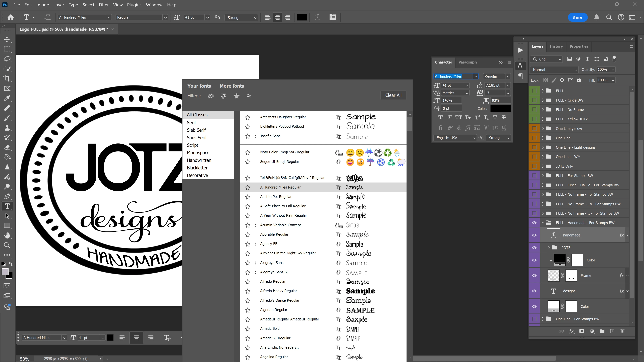Expand the JOTZ Only layer group
This screenshot has height=362, width=644.
(543, 166)
